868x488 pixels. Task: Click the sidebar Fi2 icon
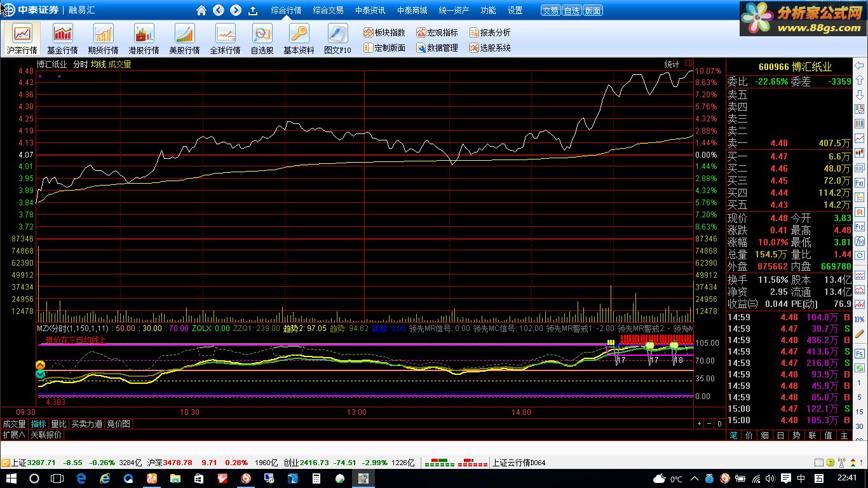point(860,226)
